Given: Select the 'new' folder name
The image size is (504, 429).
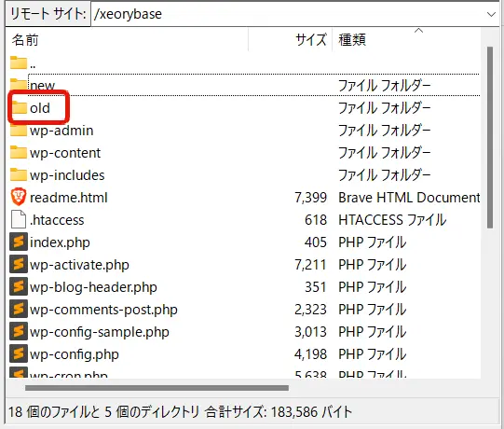Looking at the screenshot, I should coord(43,86).
